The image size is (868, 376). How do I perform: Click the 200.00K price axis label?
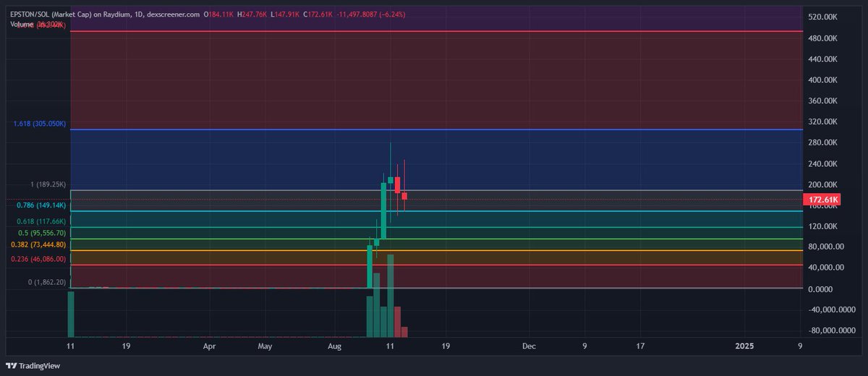tap(824, 184)
